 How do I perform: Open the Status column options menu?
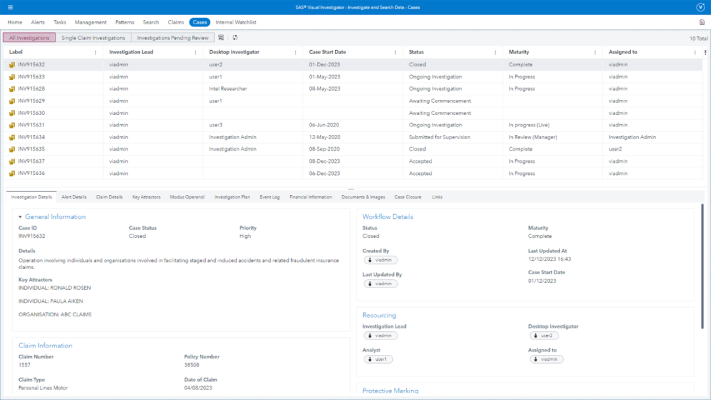pos(495,52)
